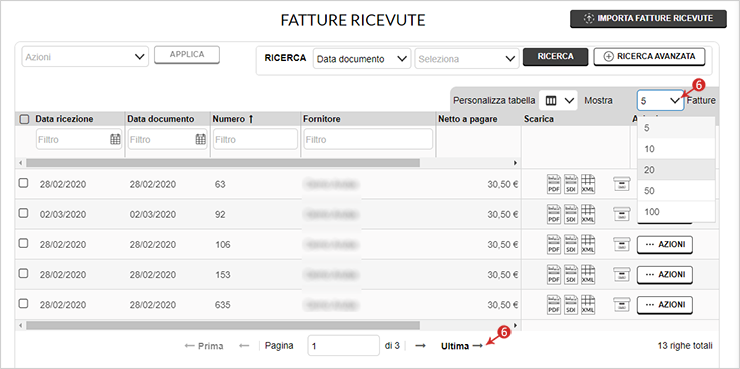Select 5 rows per page option
Image resolution: width=740 pixels, height=369 pixels.
click(x=676, y=127)
